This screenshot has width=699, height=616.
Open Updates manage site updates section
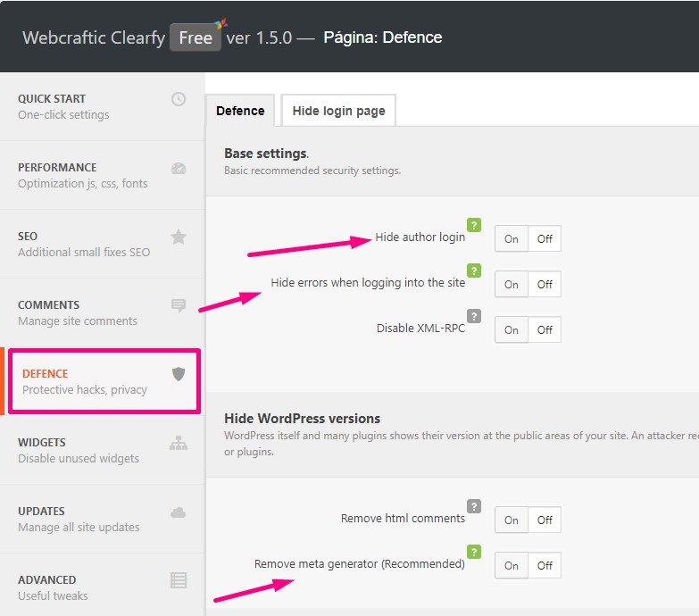[103, 519]
